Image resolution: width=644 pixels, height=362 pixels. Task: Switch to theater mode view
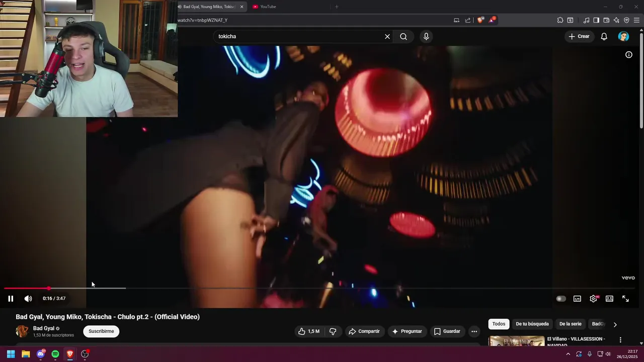pyautogui.click(x=609, y=299)
